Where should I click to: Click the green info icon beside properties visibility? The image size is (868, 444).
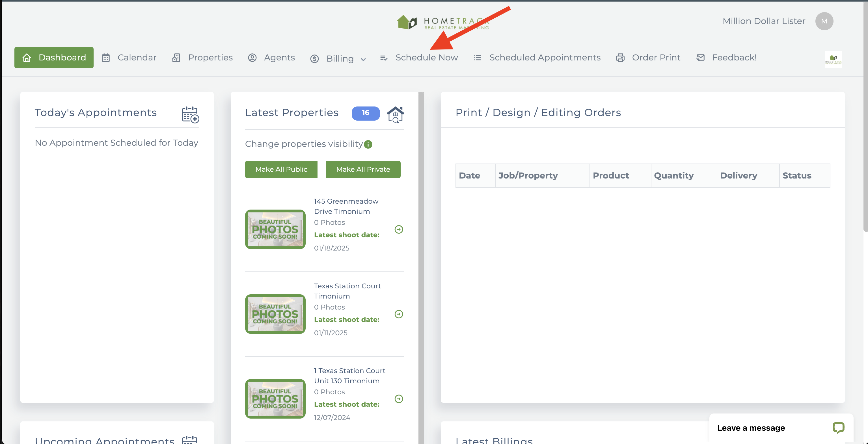[368, 144]
